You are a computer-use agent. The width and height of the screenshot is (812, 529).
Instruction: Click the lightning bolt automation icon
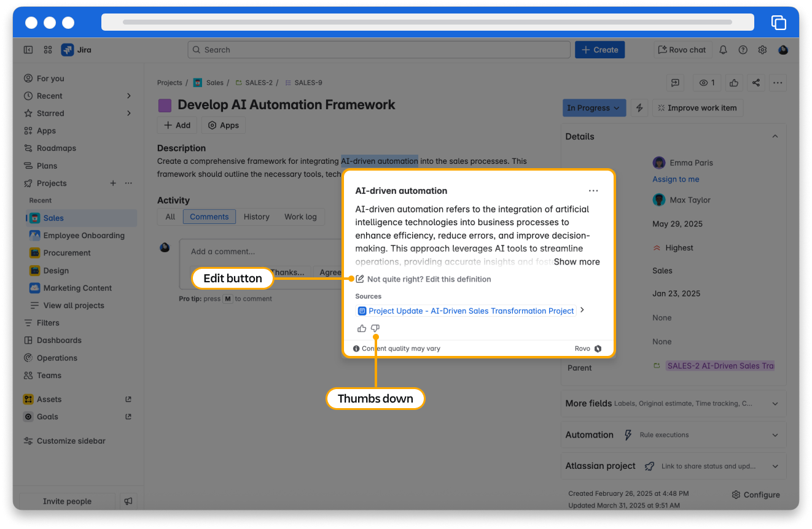639,108
